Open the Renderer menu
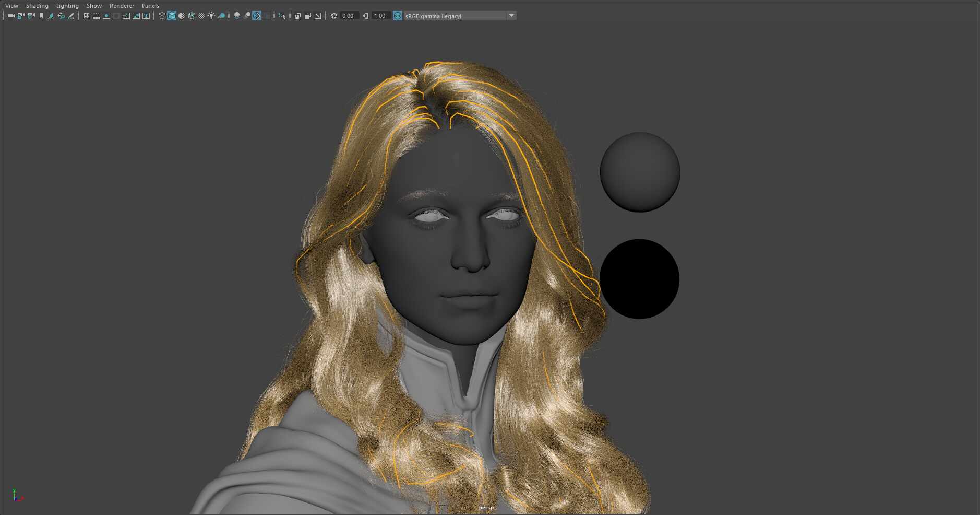 [122, 6]
